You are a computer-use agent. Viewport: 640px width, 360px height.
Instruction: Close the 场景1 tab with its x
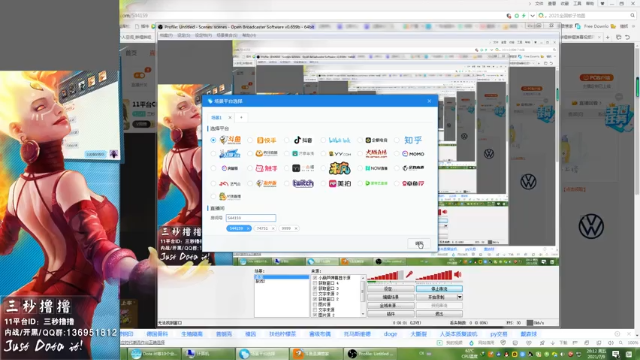tap(230, 118)
